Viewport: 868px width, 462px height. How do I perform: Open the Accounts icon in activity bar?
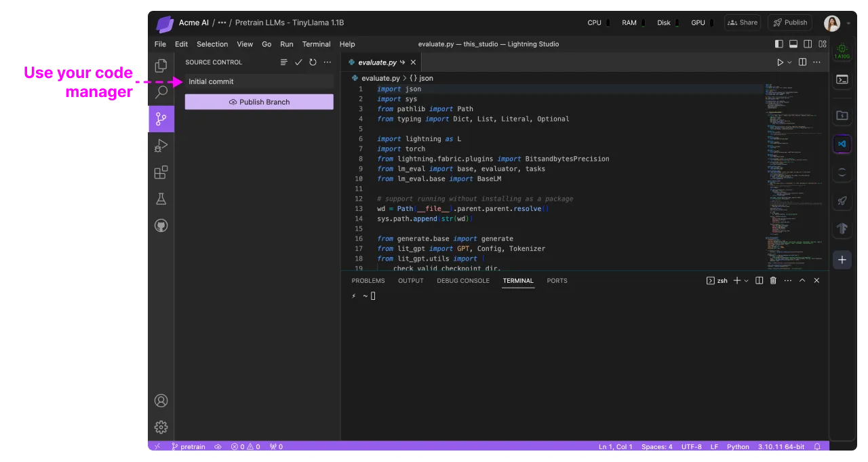tap(161, 400)
